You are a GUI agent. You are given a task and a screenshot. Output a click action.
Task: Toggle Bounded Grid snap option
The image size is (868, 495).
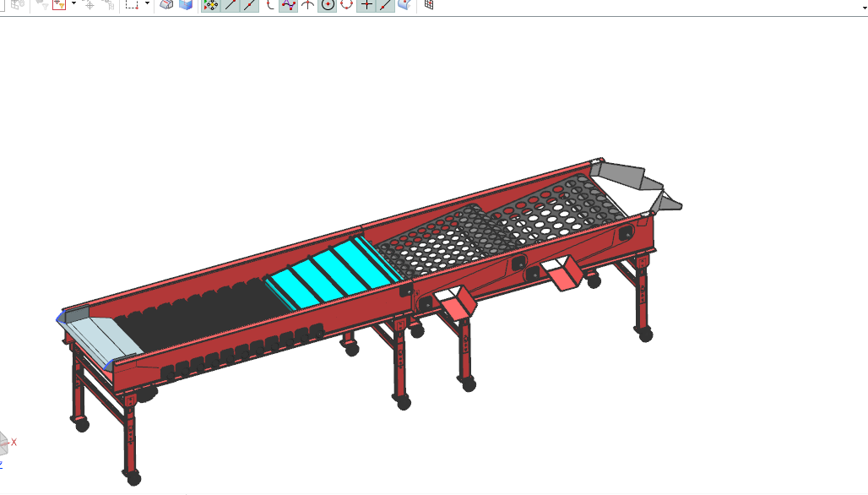[x=429, y=5]
